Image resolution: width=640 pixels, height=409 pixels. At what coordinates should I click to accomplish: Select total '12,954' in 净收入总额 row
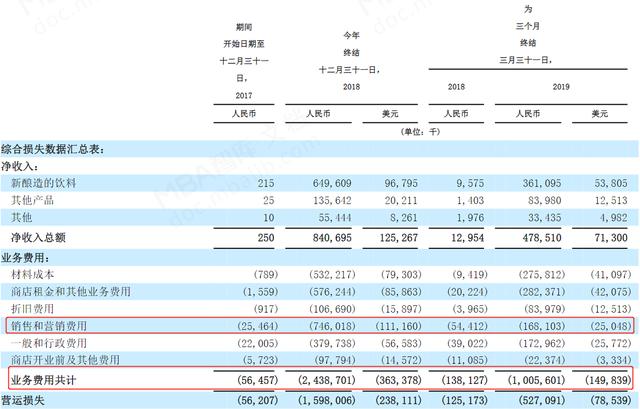[467, 238]
